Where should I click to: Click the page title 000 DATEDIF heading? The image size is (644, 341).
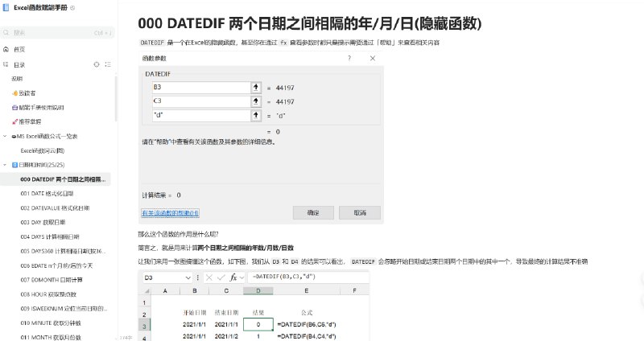tap(310, 23)
